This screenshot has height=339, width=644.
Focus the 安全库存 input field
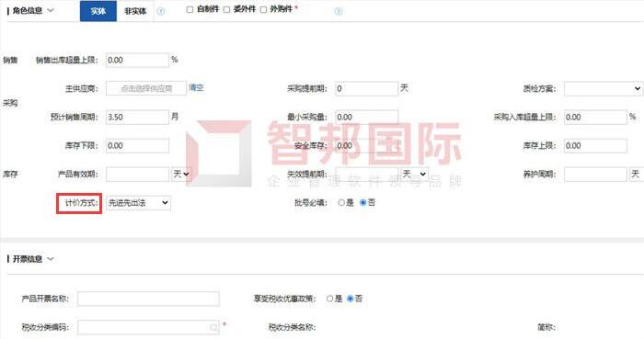pos(366,146)
